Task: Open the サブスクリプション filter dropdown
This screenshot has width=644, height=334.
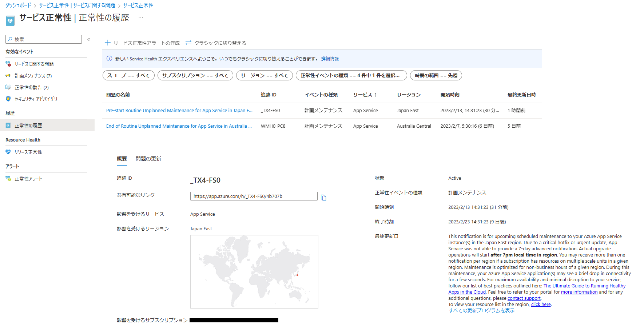Action: click(195, 75)
